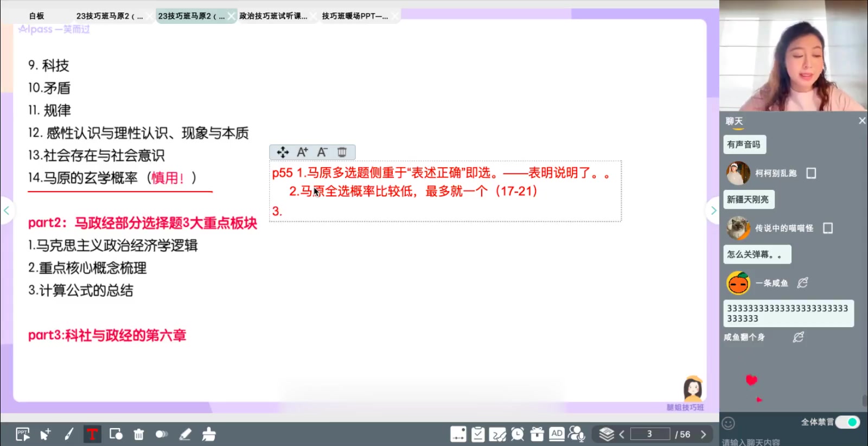The height and width of the screenshot is (446, 868).
Task: Delete text box via its trash icon
Action: 342,152
